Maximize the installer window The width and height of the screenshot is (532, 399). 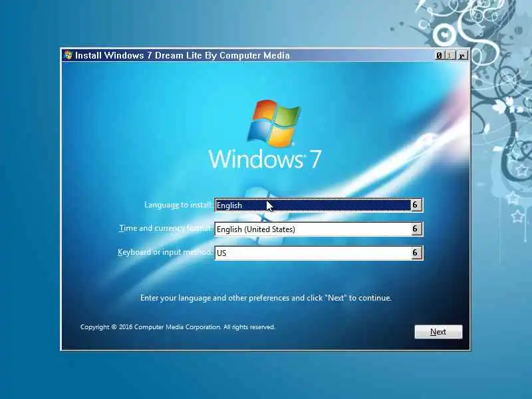[450, 55]
